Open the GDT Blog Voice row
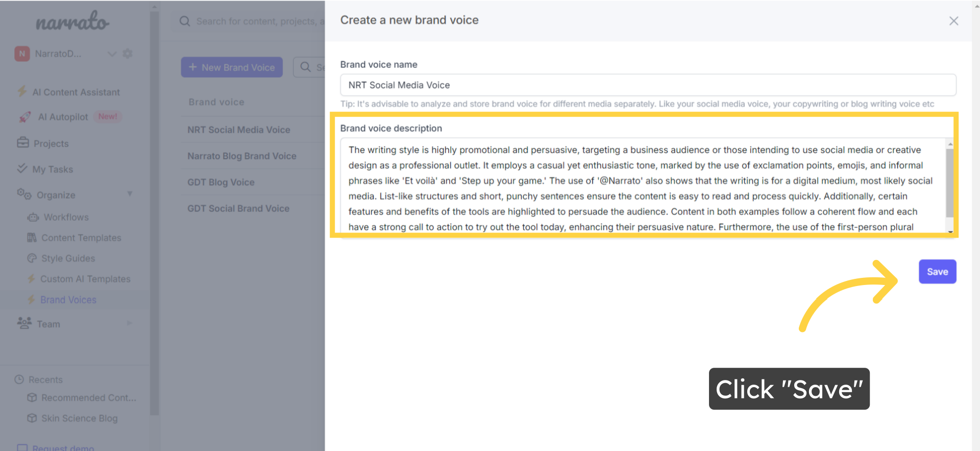Image resolution: width=980 pixels, height=451 pixels. point(220,182)
